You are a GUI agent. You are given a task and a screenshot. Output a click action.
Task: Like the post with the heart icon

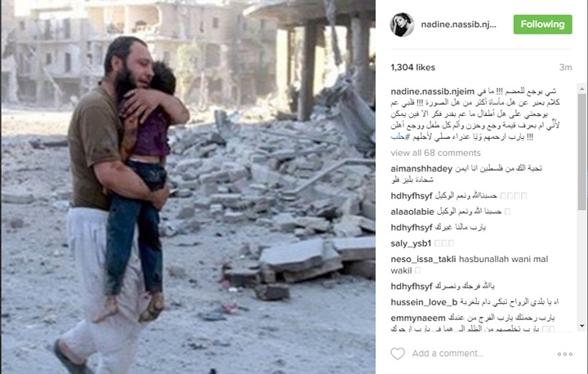point(398,354)
